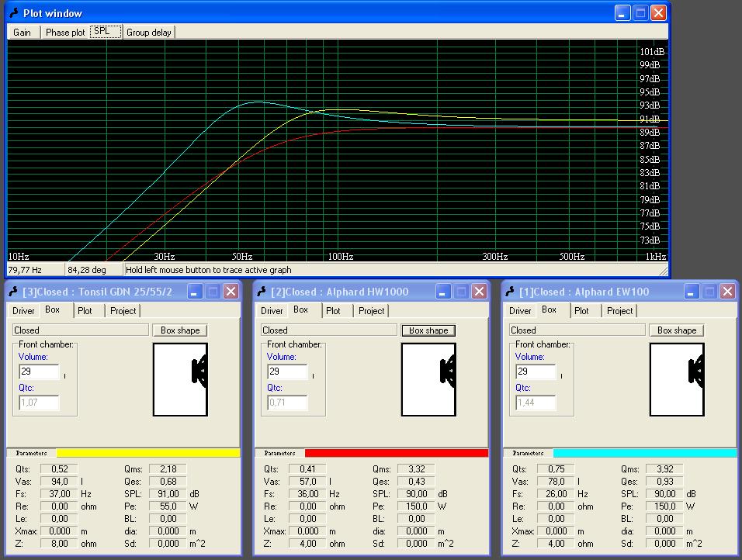Click the yellow color bar in Tonsil window
This screenshot has height=560, width=742.
147,453
